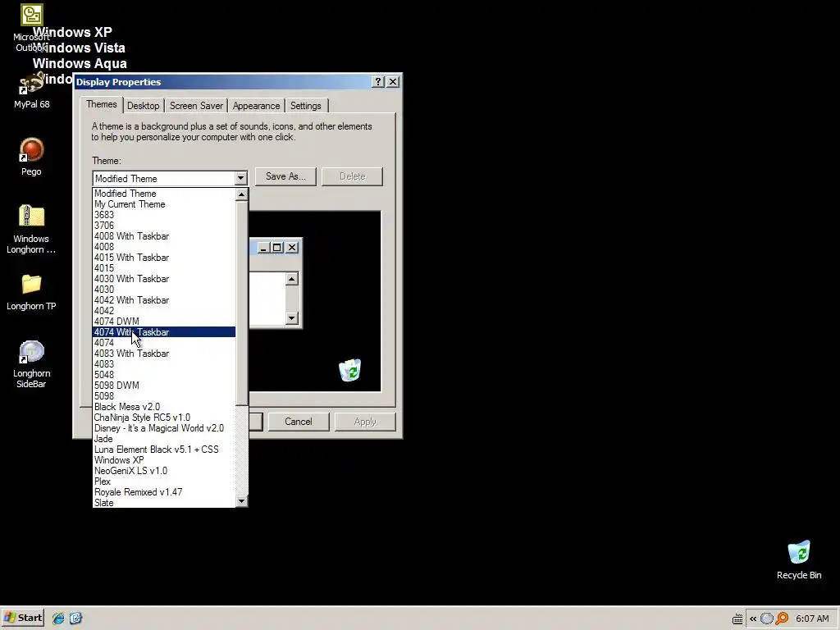Choose theme 5048

(164, 374)
